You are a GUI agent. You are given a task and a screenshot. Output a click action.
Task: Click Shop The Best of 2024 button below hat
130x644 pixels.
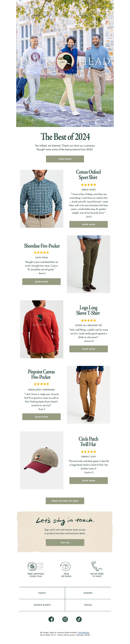[x=65, y=501]
